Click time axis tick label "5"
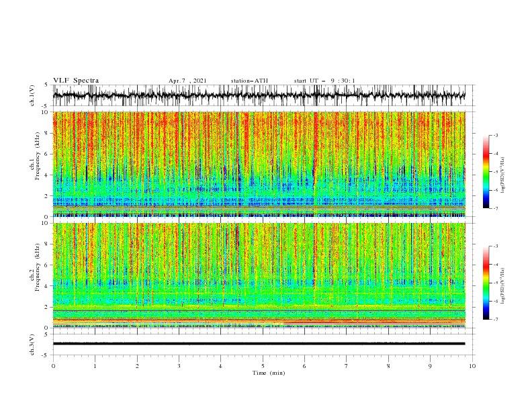 pyautogui.click(x=263, y=366)
